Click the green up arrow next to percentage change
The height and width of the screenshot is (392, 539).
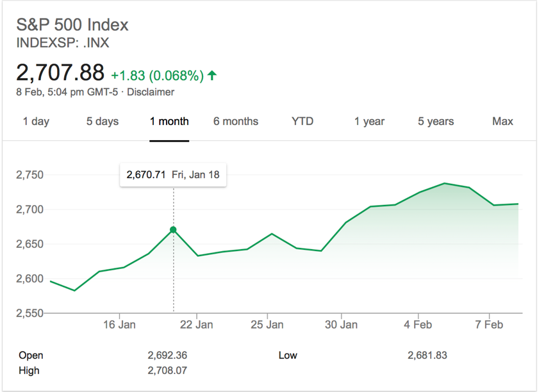(212, 76)
